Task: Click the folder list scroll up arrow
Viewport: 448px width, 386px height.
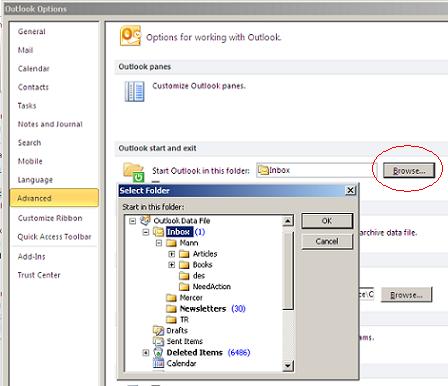Action: click(288, 221)
